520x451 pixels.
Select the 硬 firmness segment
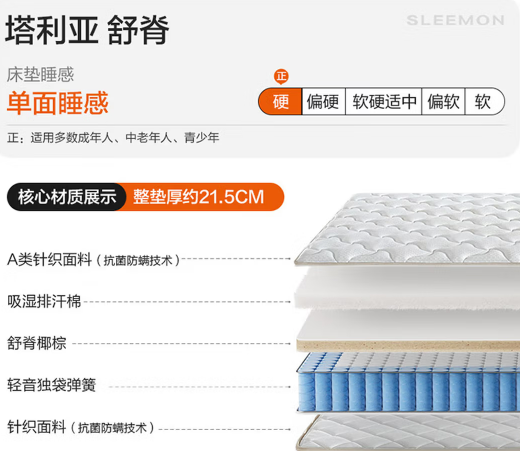click(x=280, y=101)
